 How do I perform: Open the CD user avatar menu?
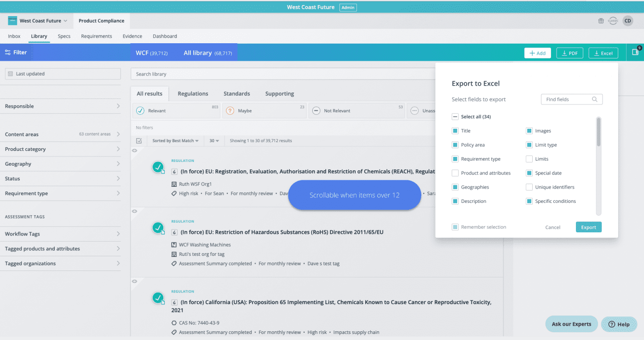pos(627,20)
